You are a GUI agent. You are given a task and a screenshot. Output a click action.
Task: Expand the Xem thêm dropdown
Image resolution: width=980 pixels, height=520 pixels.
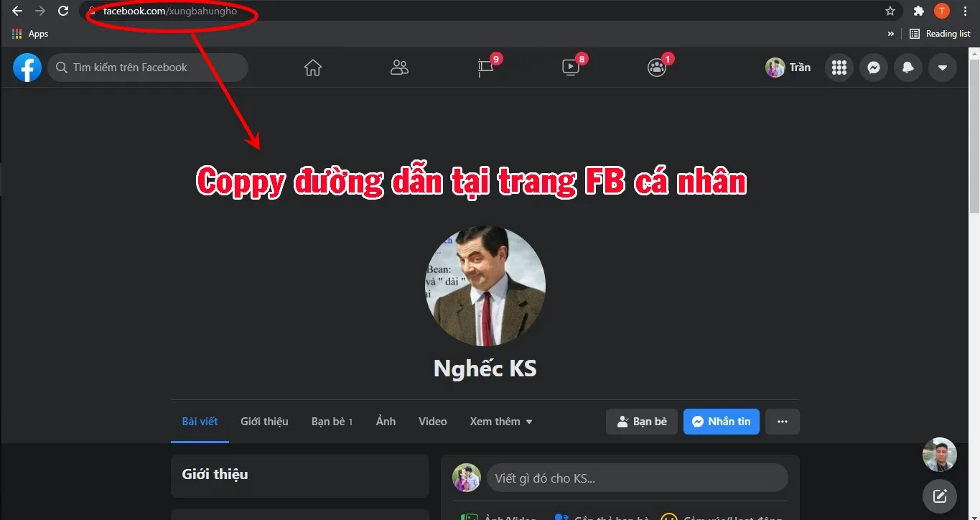(501, 422)
